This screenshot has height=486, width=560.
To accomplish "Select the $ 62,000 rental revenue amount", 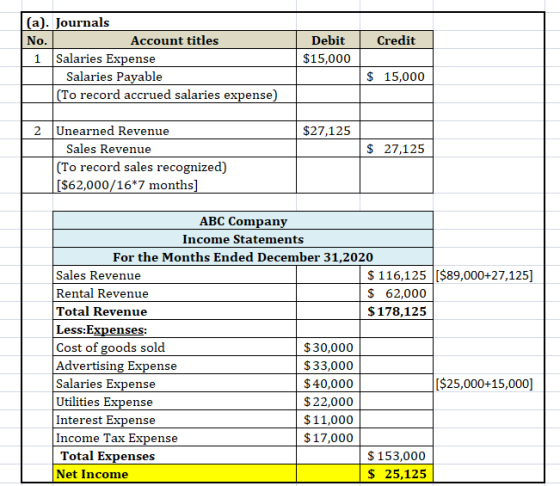I will [396, 293].
